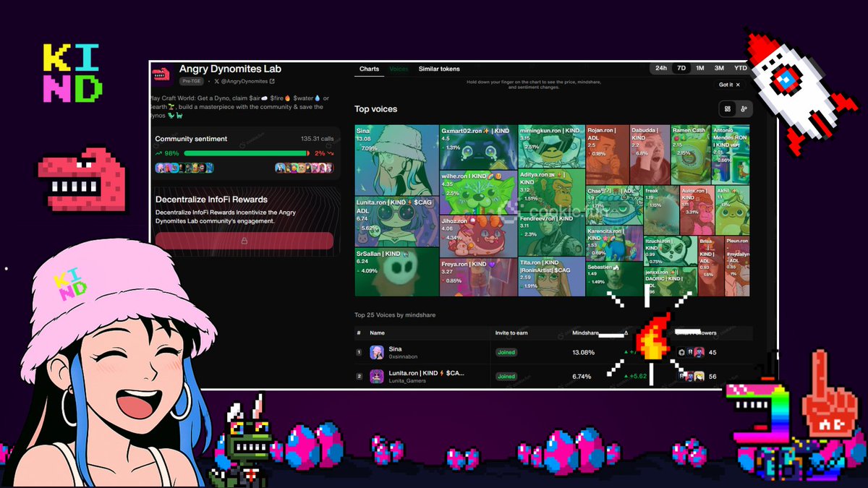Select the 24h time range
This screenshot has width=868, height=488.
click(x=661, y=68)
